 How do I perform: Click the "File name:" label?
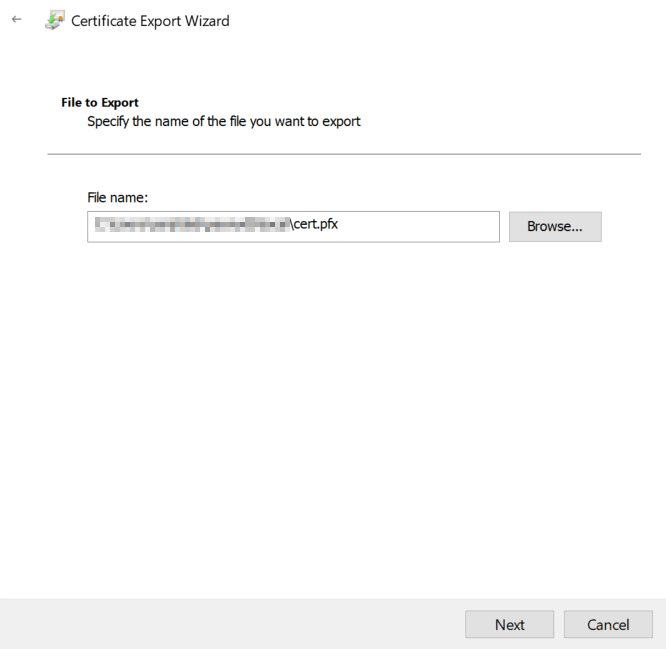[x=118, y=198]
